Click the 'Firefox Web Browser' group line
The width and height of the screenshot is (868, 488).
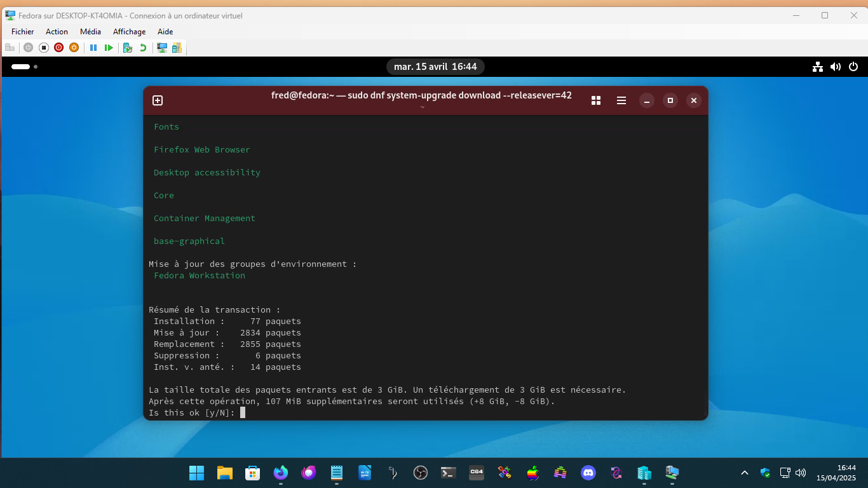[202, 150]
